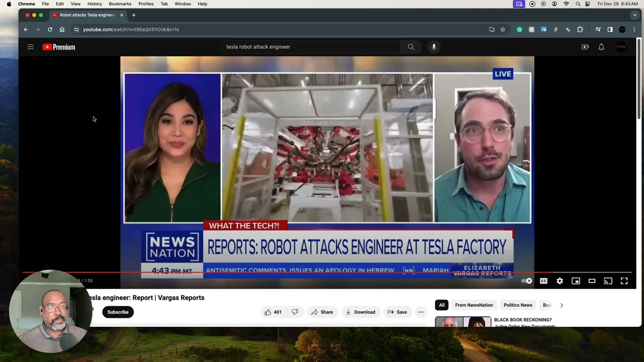Open the Grammarly extension icon
The width and height of the screenshot is (644, 362).
pos(519,30)
